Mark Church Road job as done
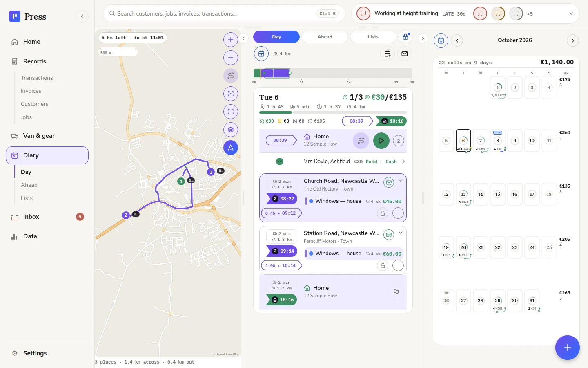The width and height of the screenshot is (588, 368). tap(398, 213)
